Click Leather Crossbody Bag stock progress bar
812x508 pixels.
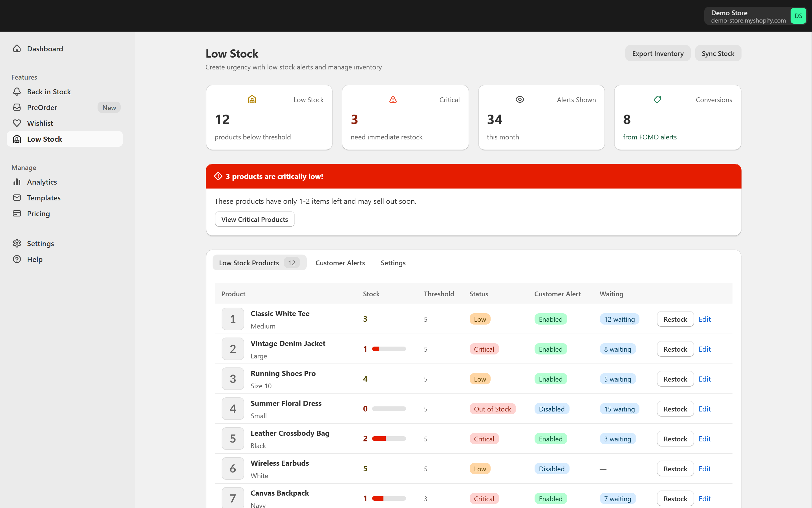click(x=389, y=439)
